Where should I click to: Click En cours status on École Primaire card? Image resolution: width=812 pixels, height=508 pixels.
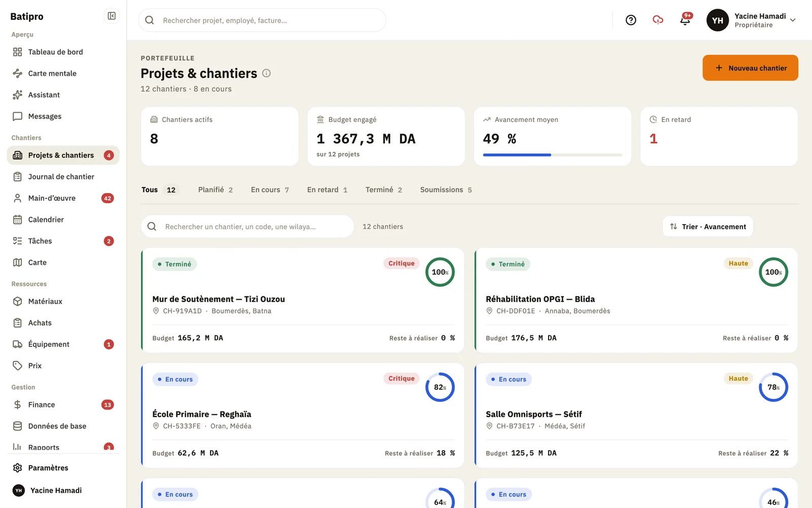175,379
